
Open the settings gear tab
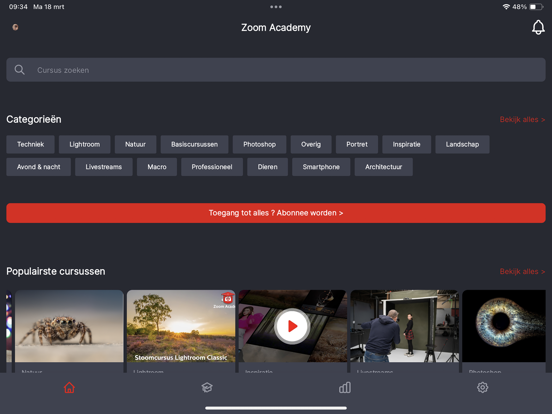click(x=482, y=387)
